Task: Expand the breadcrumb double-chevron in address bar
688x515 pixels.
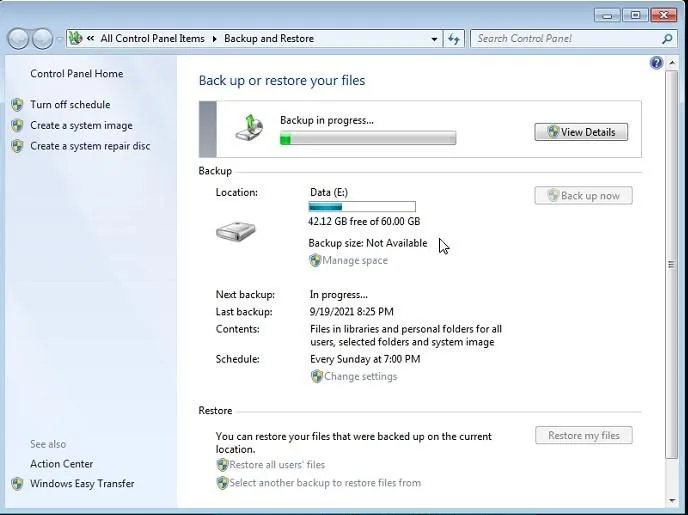Action: 91,39
